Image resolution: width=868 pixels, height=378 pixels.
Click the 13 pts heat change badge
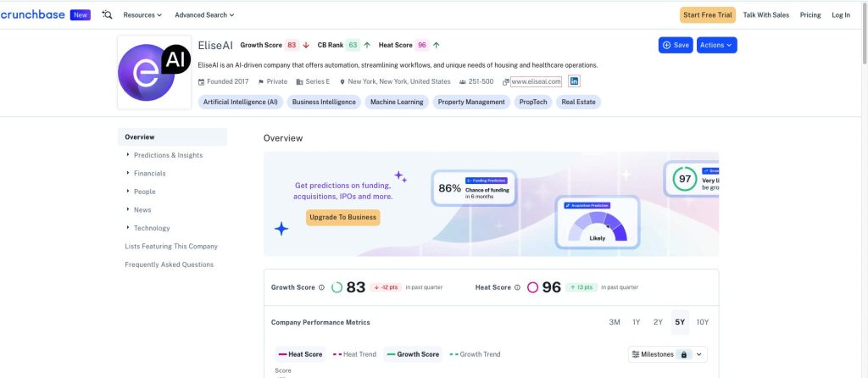click(581, 288)
